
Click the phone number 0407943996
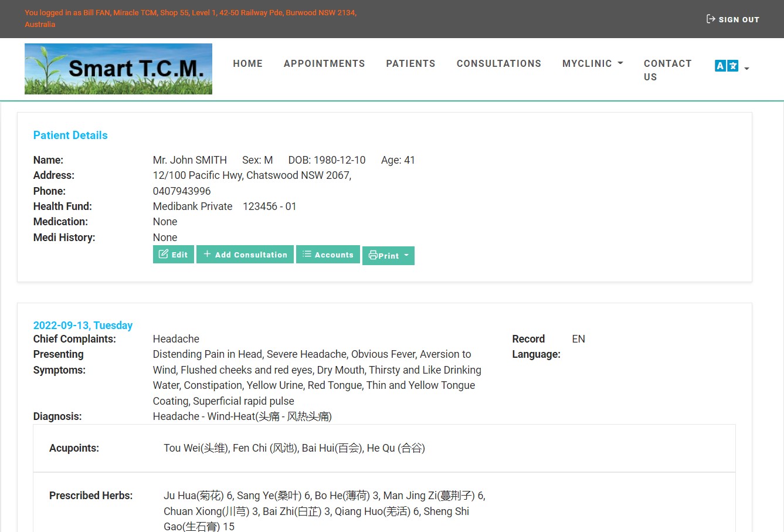click(182, 191)
